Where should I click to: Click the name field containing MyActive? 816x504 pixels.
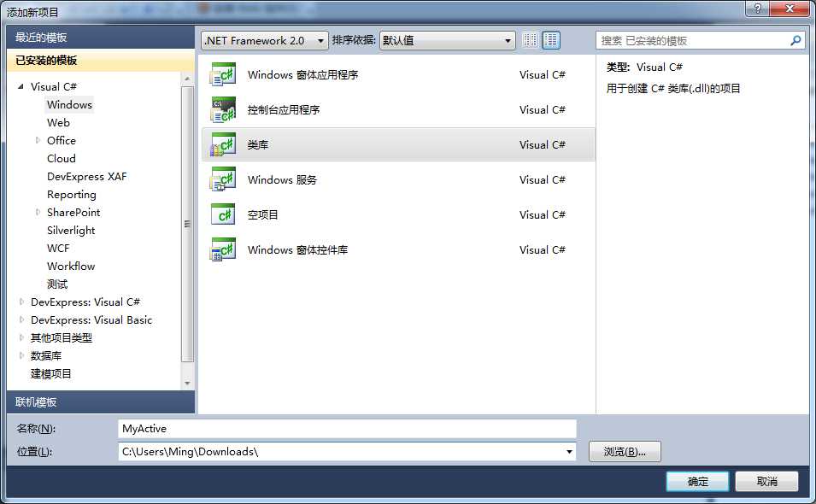347,429
